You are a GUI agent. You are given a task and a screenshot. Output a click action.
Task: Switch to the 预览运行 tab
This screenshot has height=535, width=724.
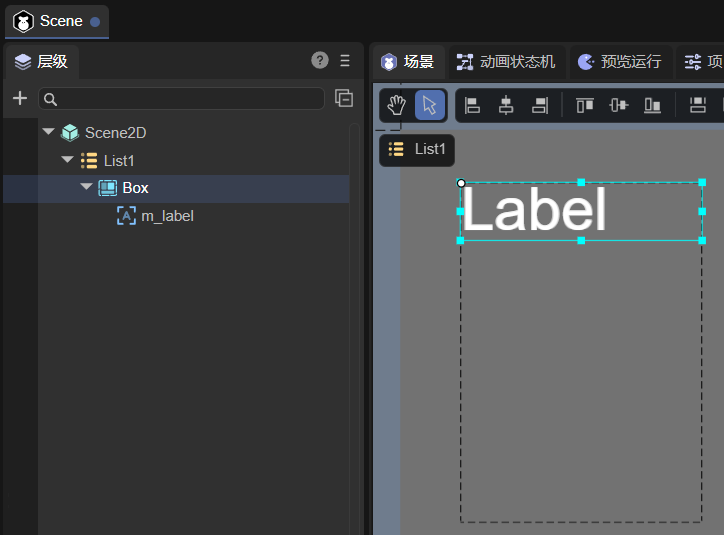pyautogui.click(x=620, y=62)
